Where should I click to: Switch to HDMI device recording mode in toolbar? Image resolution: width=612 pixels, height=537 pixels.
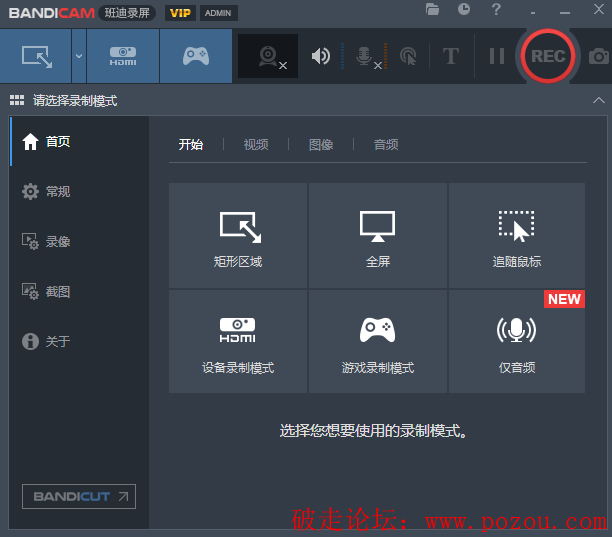[x=123, y=56]
